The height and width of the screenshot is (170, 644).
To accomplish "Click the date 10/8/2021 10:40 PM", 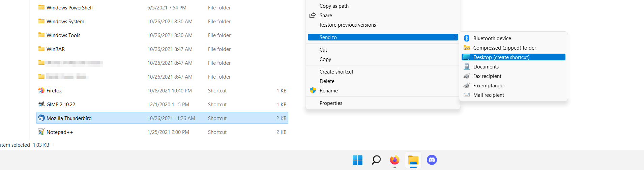I will pyautogui.click(x=170, y=90).
